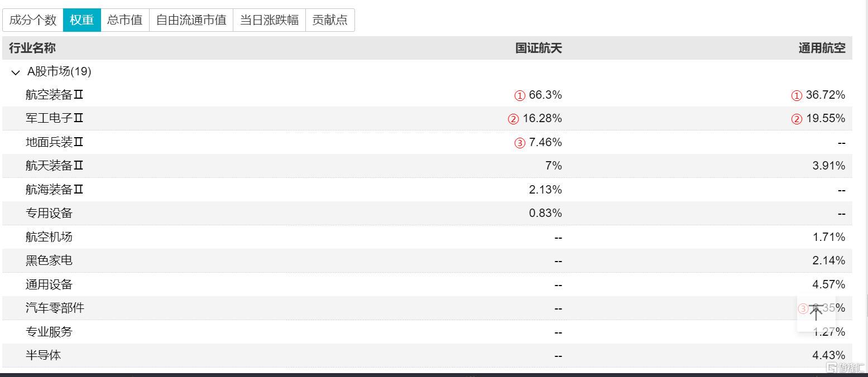This screenshot has height=377, width=868.
Task: Click the 行业名称 column header
Action: (x=32, y=48)
